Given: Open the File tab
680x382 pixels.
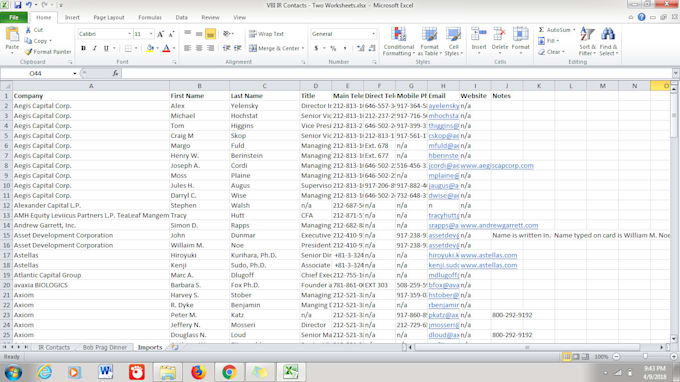Looking at the screenshot, I should (14, 17).
